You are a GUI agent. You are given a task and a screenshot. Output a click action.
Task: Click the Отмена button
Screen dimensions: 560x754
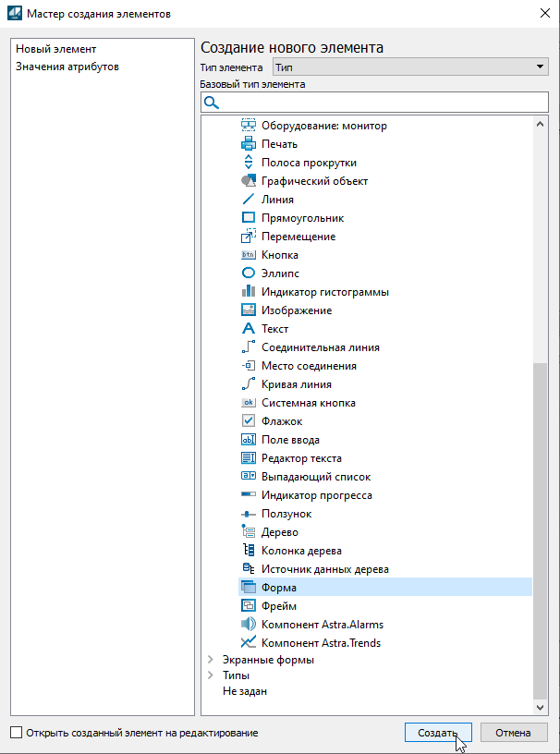(x=513, y=733)
